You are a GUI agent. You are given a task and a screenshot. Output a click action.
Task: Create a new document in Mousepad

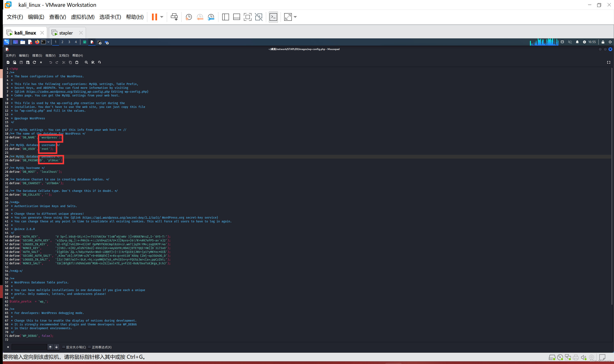pos(8,62)
